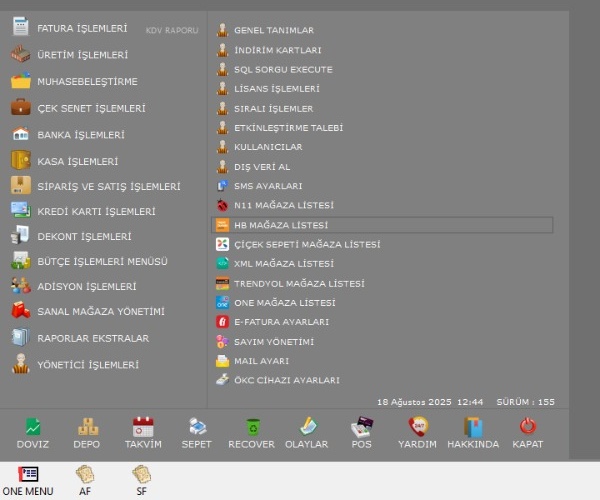Click the KAPAT power icon
This screenshot has height=500, width=600.
coord(528,427)
